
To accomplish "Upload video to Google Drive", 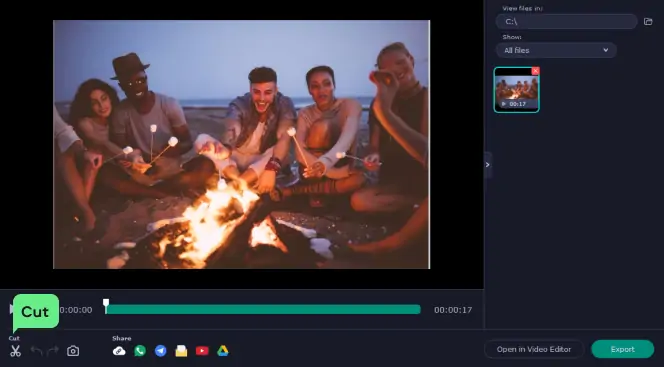I will click(x=223, y=351).
